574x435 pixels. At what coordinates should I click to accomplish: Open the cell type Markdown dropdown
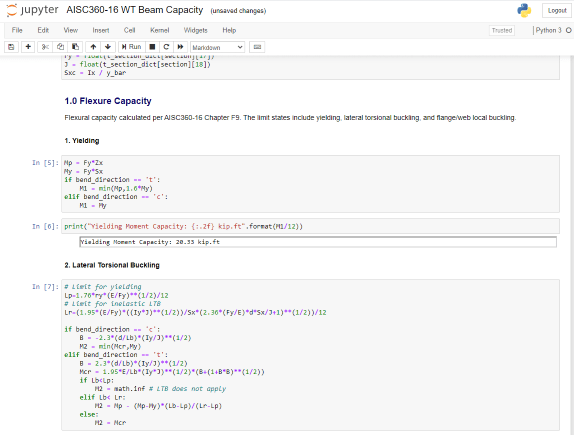pyautogui.click(x=217, y=47)
